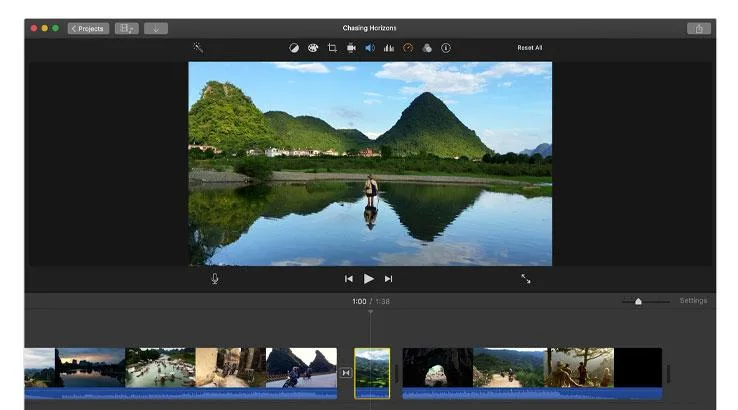
Task: Click the magic wand auto-enhance icon
Action: click(198, 47)
